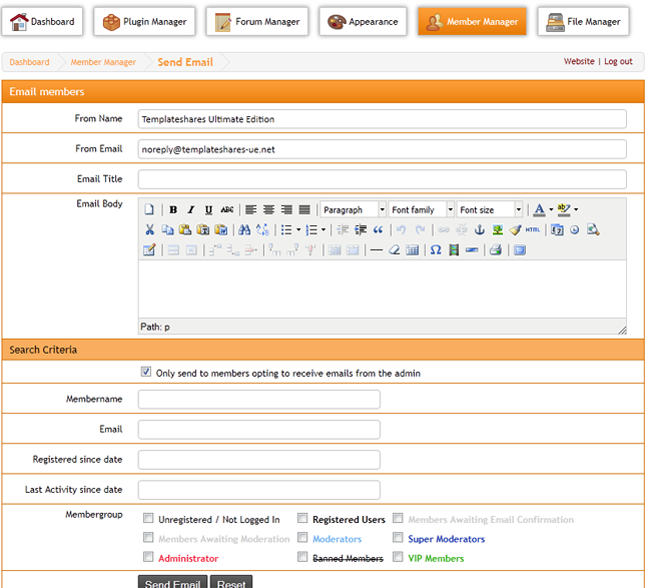Open the Font family dropdown
Screen dimensions: 647x588
click(x=421, y=210)
